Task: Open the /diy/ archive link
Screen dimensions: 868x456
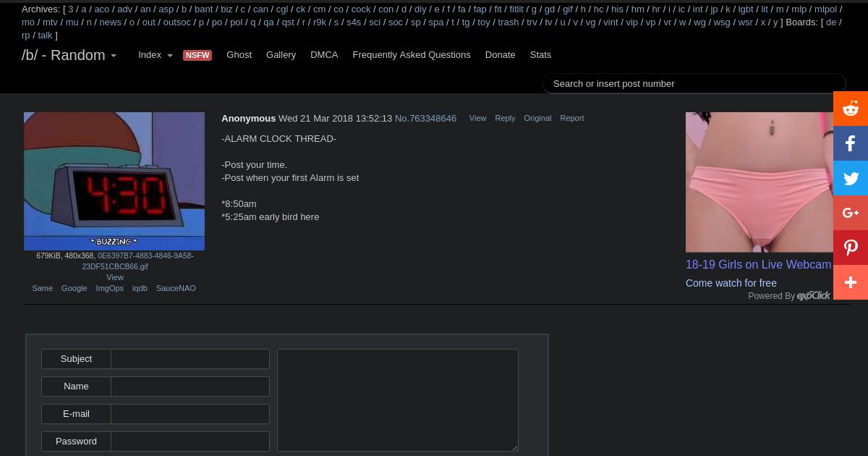Action: pyautogui.click(x=420, y=9)
